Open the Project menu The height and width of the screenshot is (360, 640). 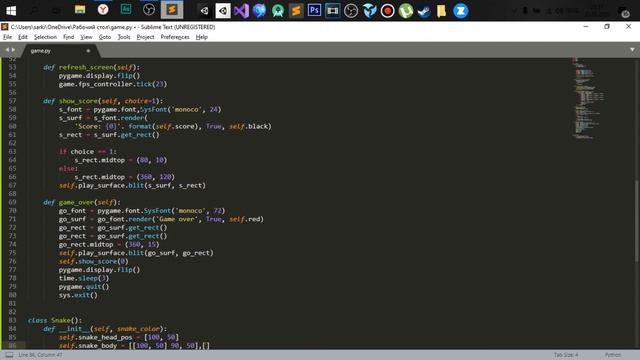tap(145, 37)
